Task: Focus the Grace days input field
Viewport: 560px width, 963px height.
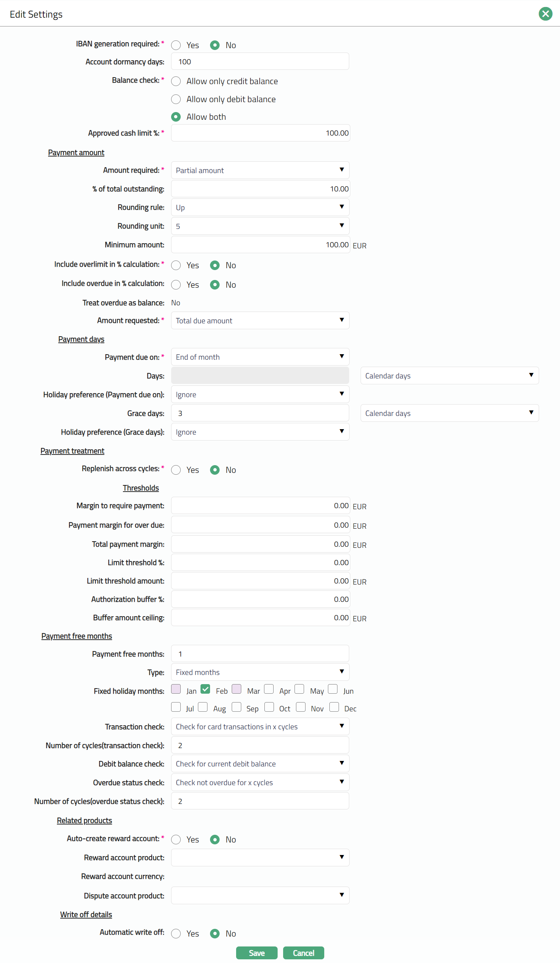Action: 260,413
